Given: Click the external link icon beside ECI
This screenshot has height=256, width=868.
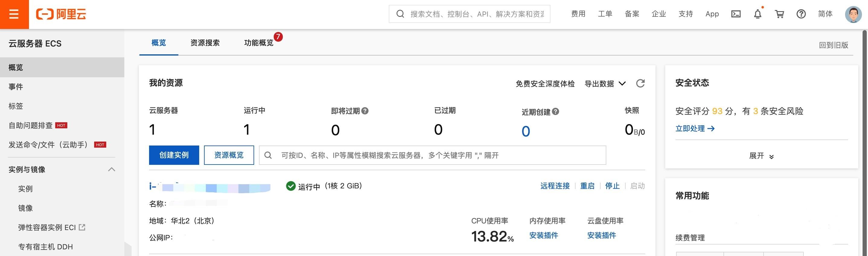Looking at the screenshot, I should click(x=82, y=227).
